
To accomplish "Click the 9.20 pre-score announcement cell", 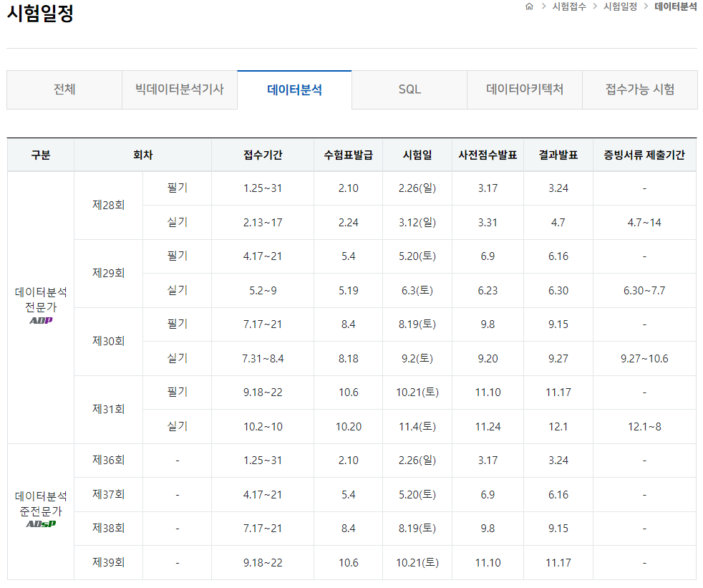I will pos(488,359).
